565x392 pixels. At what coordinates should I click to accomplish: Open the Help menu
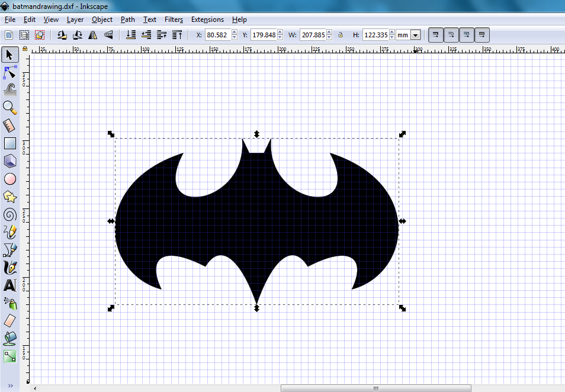239,20
